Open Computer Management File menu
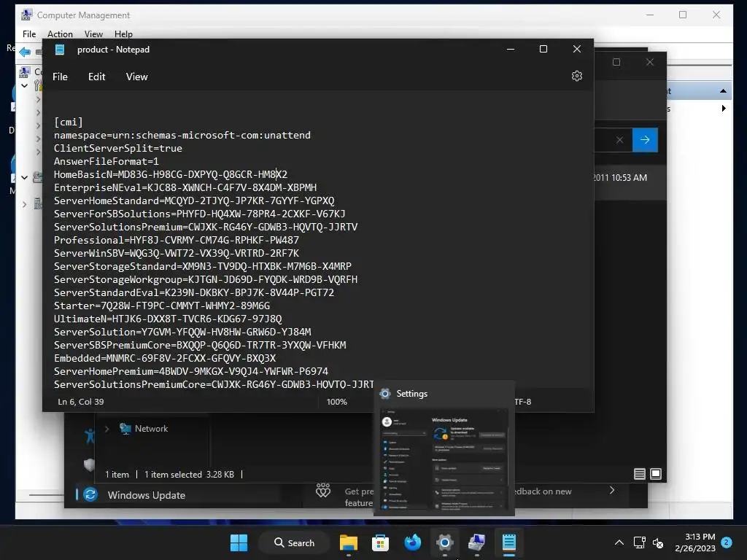 point(29,34)
